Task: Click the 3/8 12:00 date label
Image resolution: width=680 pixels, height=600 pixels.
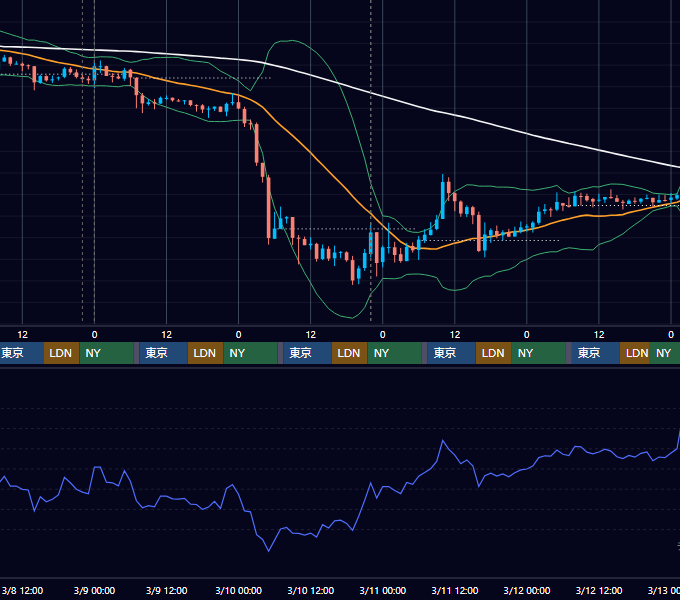Action: pyautogui.click(x=22, y=590)
